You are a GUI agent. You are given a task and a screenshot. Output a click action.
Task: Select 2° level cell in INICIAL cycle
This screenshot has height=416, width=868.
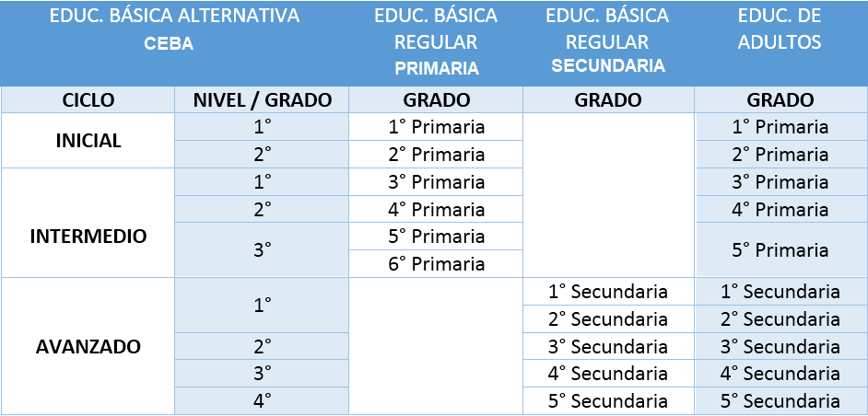pos(262,154)
